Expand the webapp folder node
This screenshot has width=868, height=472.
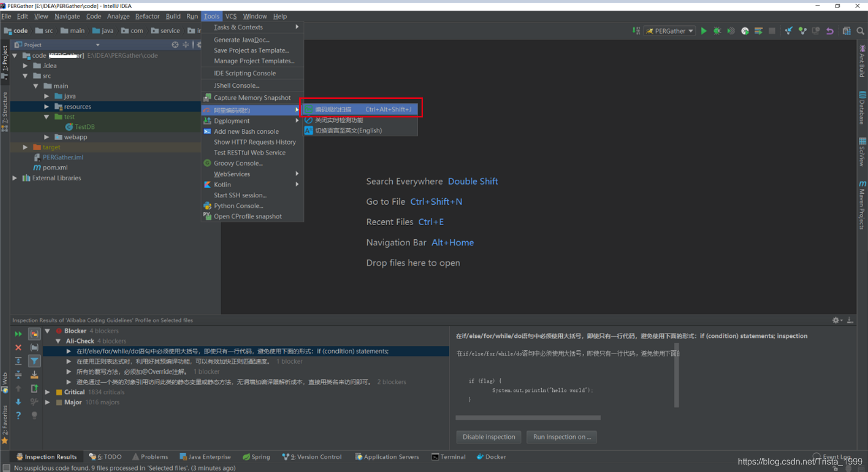click(47, 137)
